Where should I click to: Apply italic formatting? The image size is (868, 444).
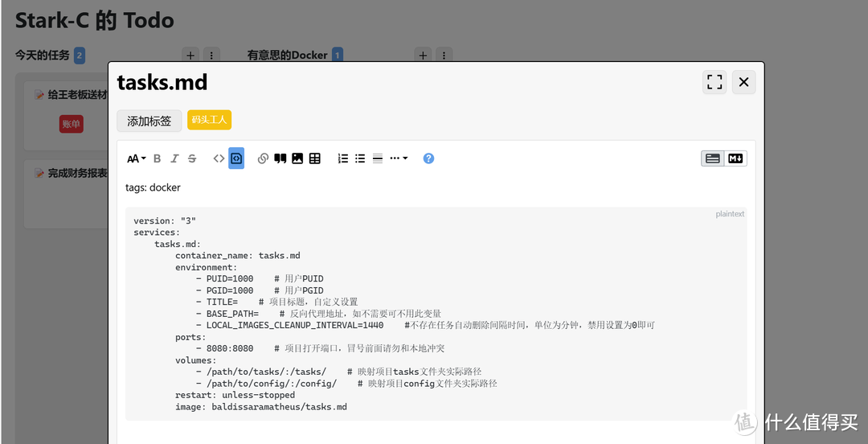click(174, 158)
